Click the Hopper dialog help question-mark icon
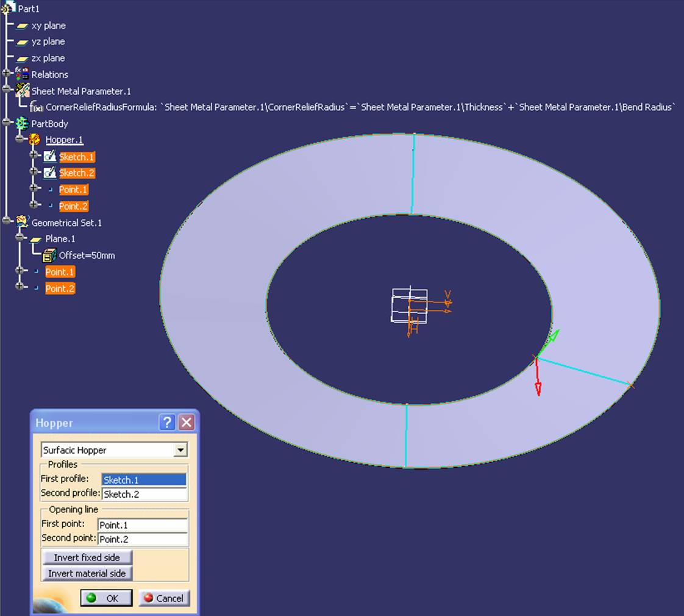This screenshot has width=684, height=616. pos(167,422)
